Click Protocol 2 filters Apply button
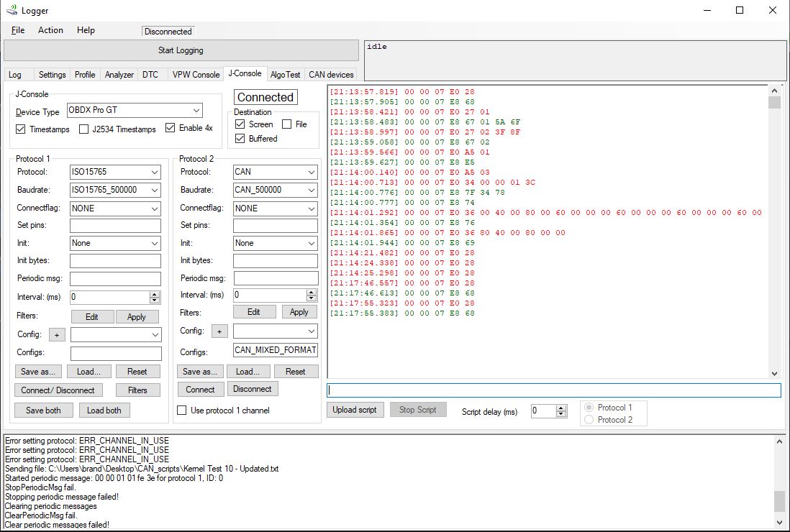 [x=299, y=312]
